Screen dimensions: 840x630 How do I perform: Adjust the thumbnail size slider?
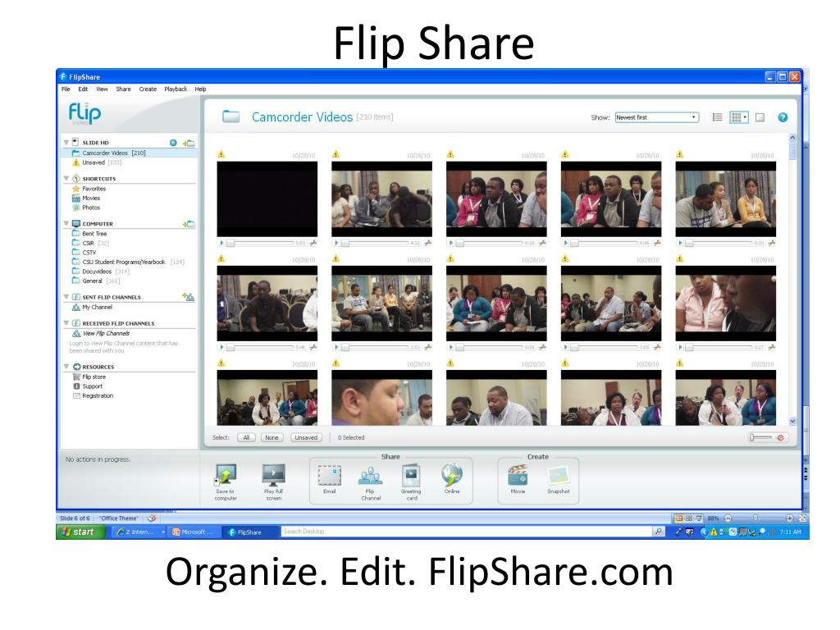761,438
